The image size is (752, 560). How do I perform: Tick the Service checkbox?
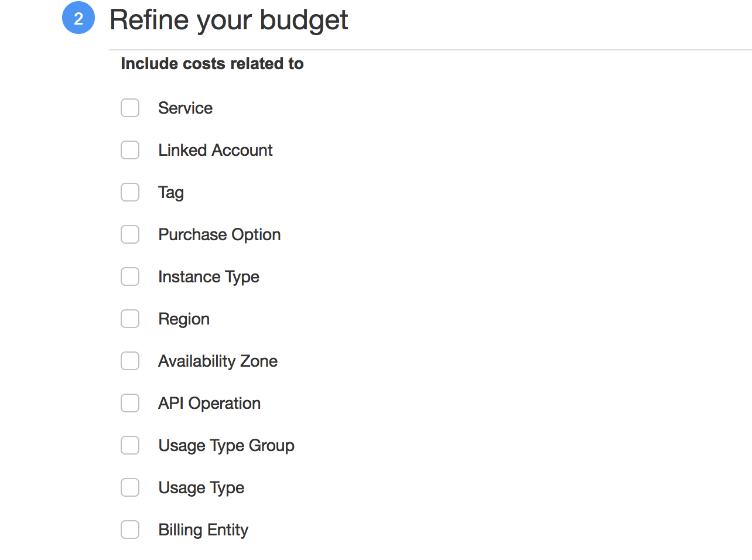click(x=130, y=108)
